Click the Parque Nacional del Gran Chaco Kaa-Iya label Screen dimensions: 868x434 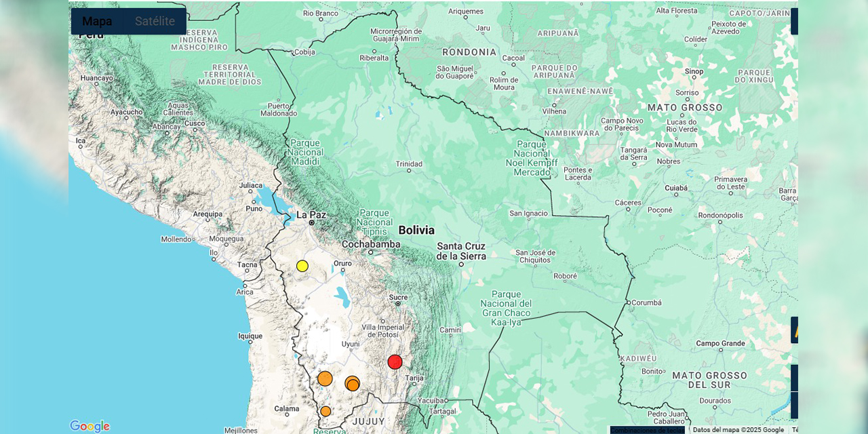pyautogui.click(x=506, y=309)
